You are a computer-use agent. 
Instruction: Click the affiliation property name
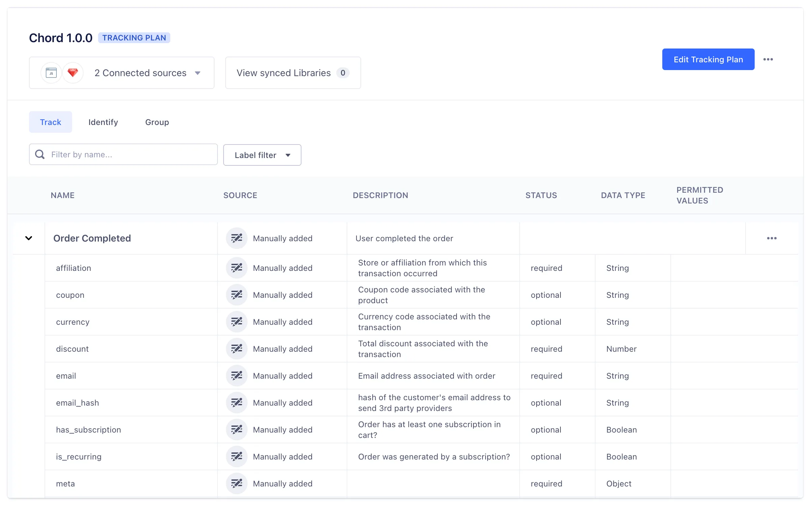point(74,268)
